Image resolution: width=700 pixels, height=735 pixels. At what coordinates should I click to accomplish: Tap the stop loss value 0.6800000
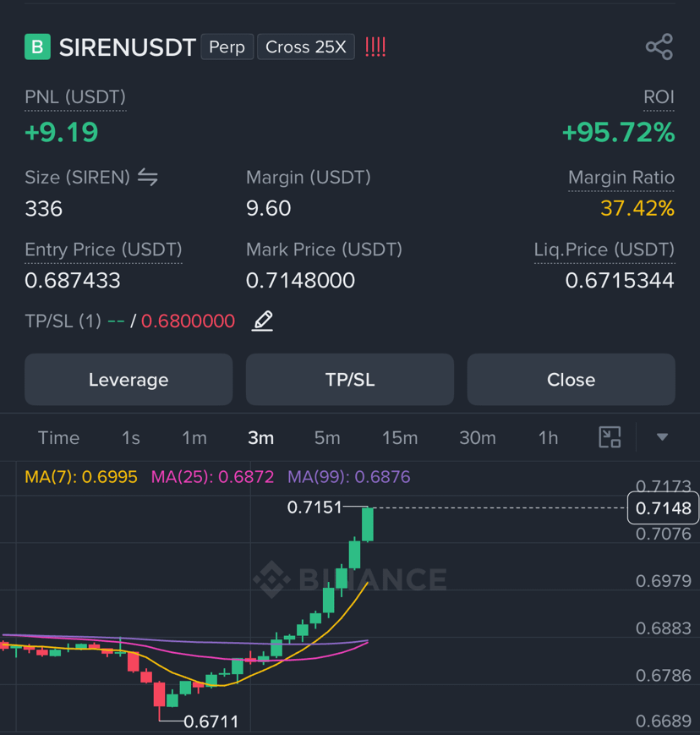188,321
